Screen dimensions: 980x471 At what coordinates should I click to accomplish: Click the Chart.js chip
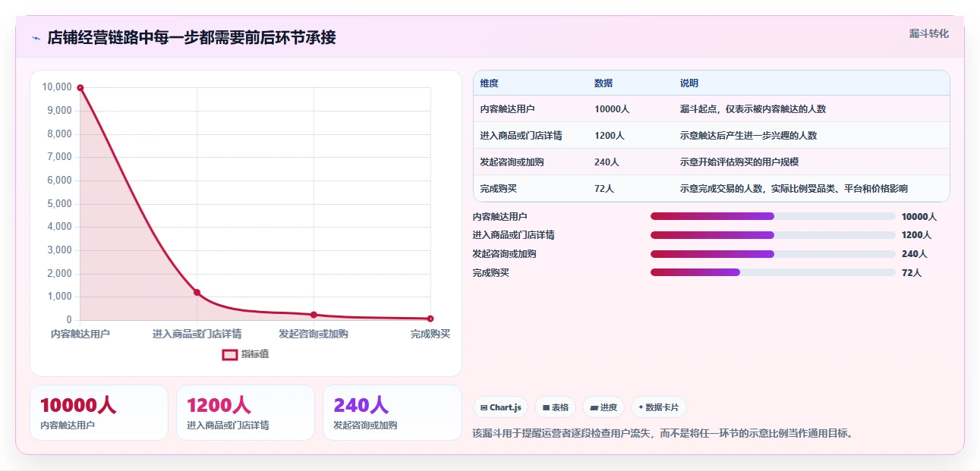(x=501, y=407)
